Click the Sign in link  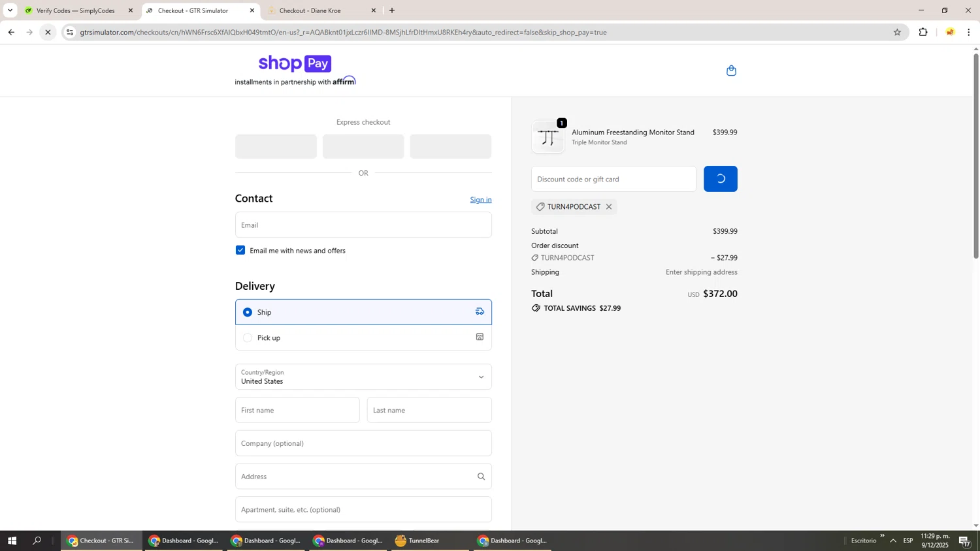pyautogui.click(x=481, y=200)
